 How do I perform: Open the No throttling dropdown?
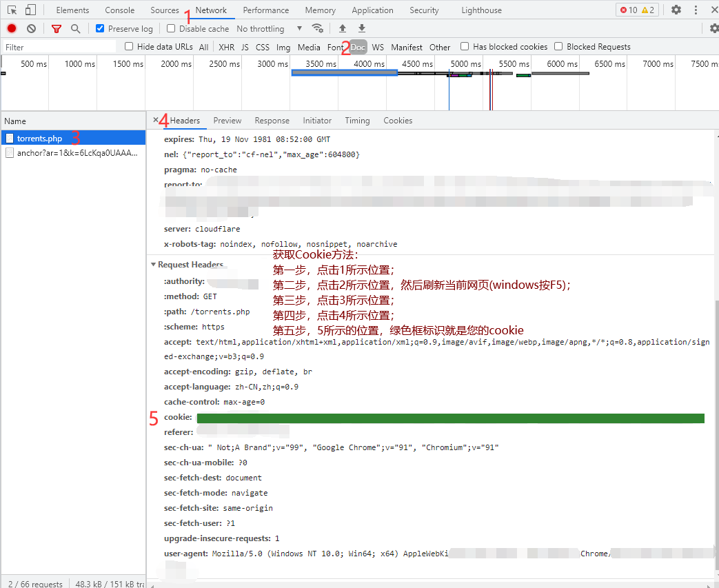coord(269,29)
